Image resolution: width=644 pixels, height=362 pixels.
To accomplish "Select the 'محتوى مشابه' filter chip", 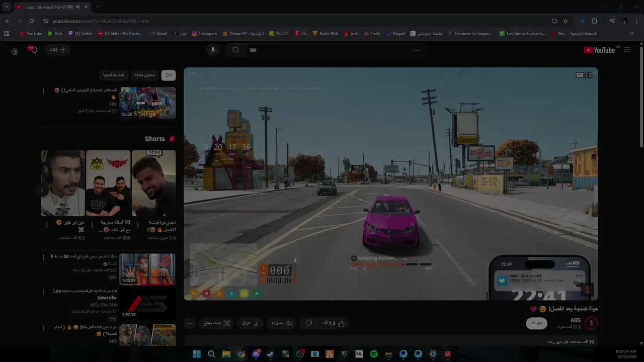I will tap(144, 75).
